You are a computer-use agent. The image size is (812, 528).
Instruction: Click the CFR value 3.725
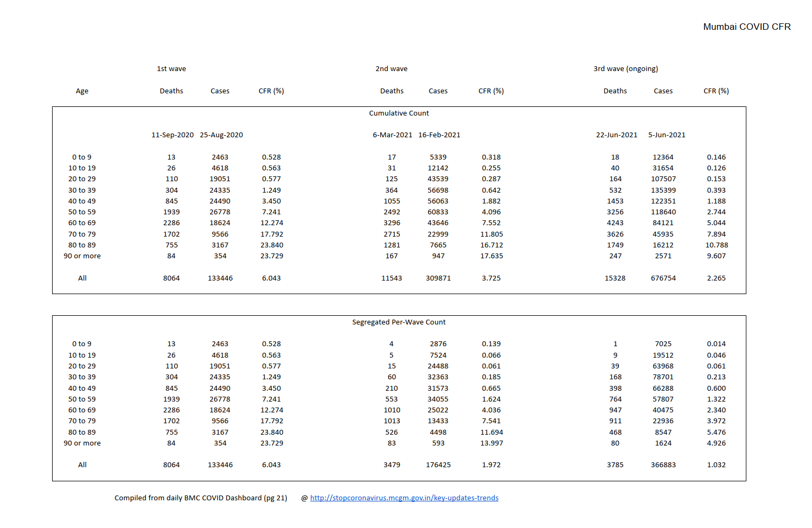491,278
